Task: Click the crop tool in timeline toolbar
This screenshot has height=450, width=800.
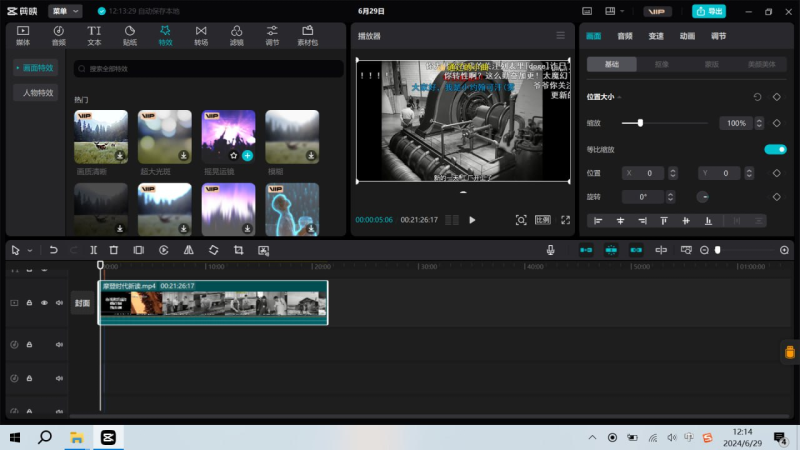Action: [x=238, y=250]
